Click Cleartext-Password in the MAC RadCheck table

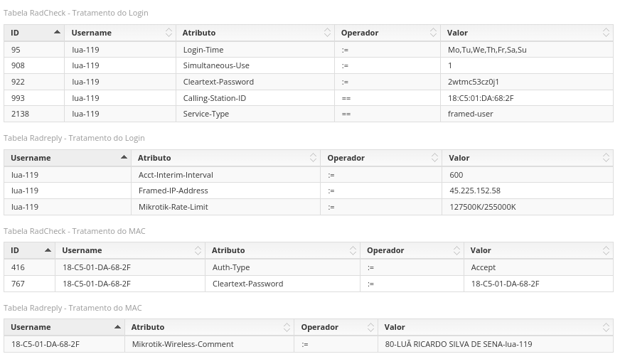click(247, 284)
